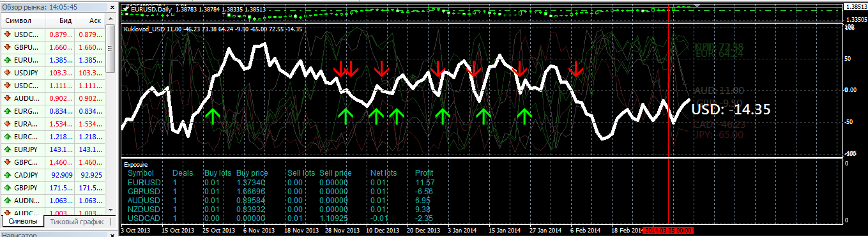Click the Обзор рынка panel title
The image size is (868, 237).
[x=40, y=7]
